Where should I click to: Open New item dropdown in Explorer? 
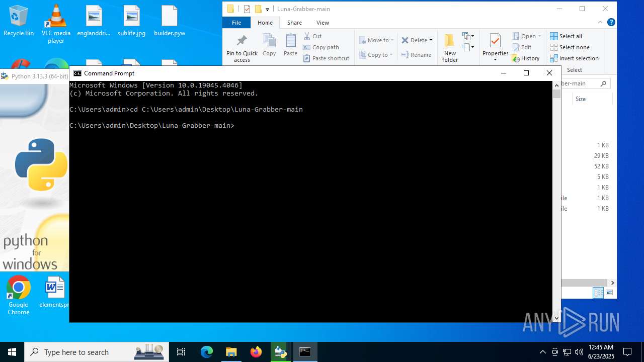tap(468, 36)
